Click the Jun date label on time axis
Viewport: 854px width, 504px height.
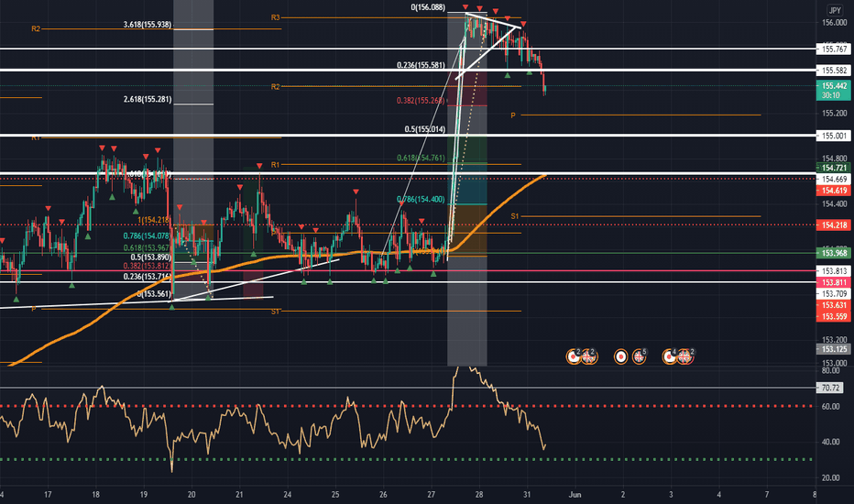pos(575,495)
